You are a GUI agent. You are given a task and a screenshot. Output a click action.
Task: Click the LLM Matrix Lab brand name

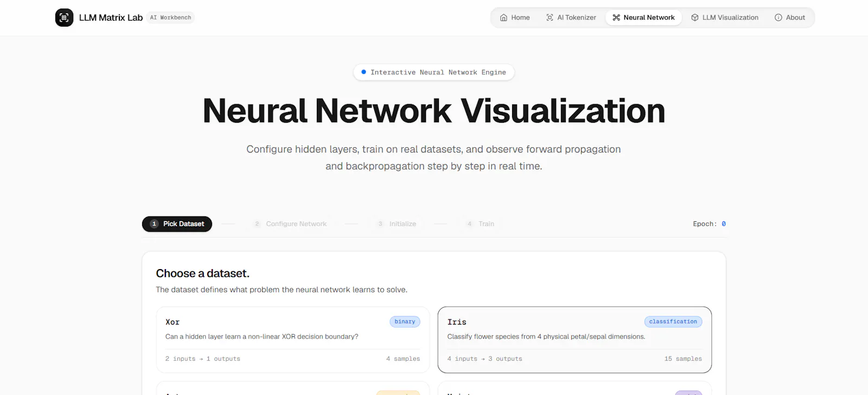point(111,17)
